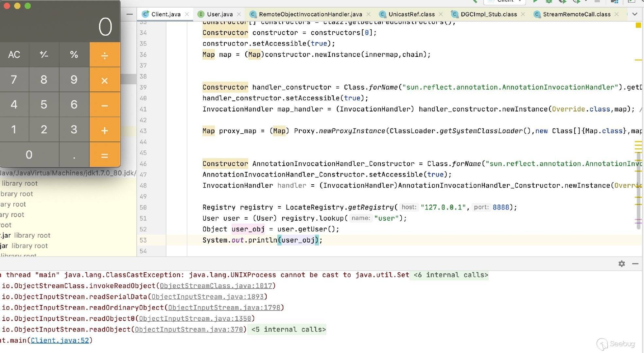
Task: Close the User.java tab
Action: pos(239,14)
